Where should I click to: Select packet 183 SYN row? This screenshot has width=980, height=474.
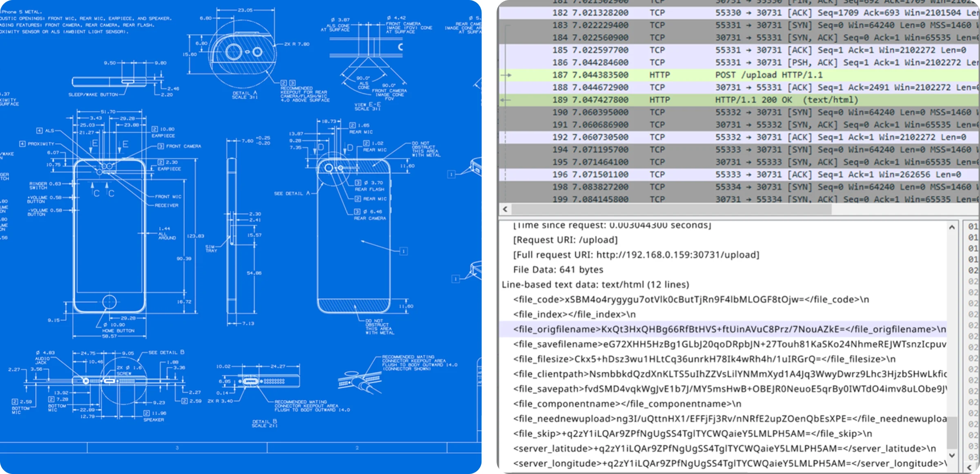point(739,25)
